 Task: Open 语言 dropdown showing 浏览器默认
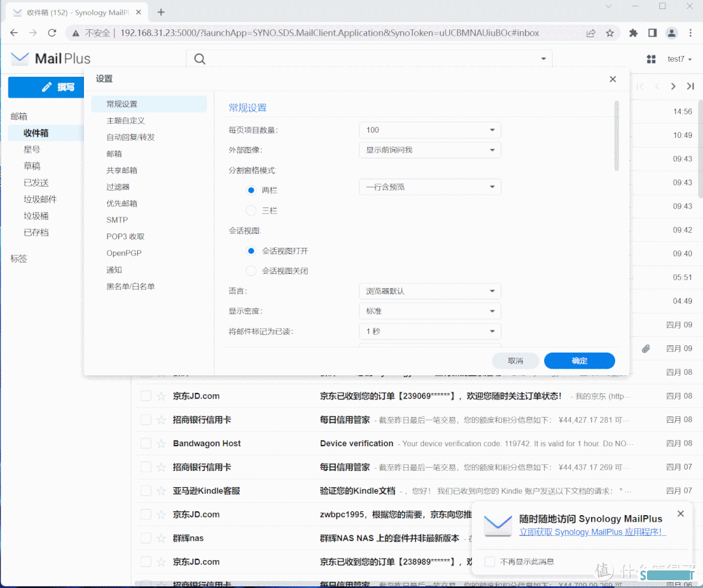tap(430, 291)
